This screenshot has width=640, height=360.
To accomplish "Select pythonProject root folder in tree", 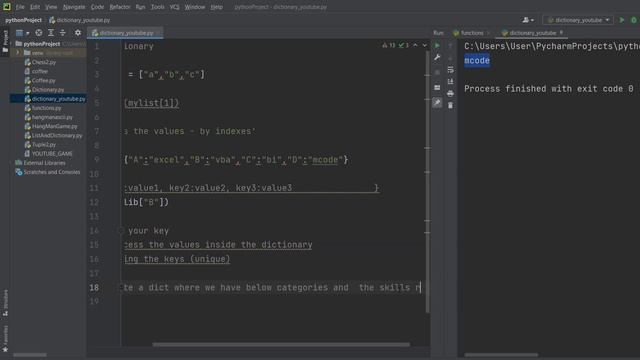I will [42, 44].
